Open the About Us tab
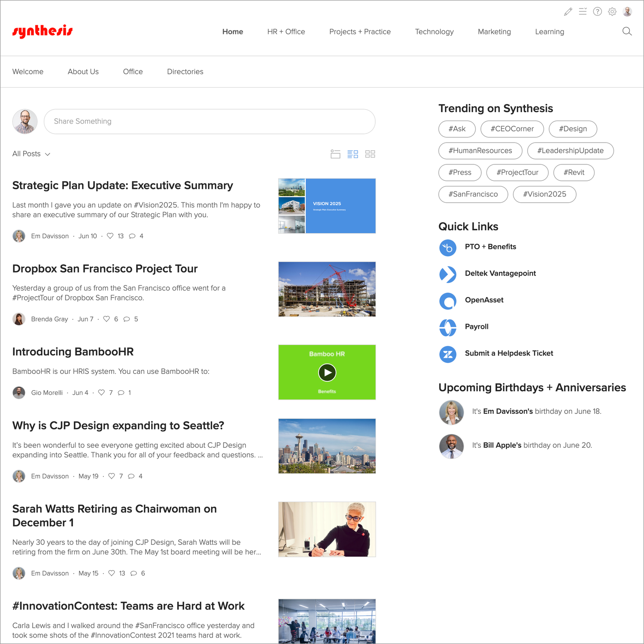 pos(83,72)
